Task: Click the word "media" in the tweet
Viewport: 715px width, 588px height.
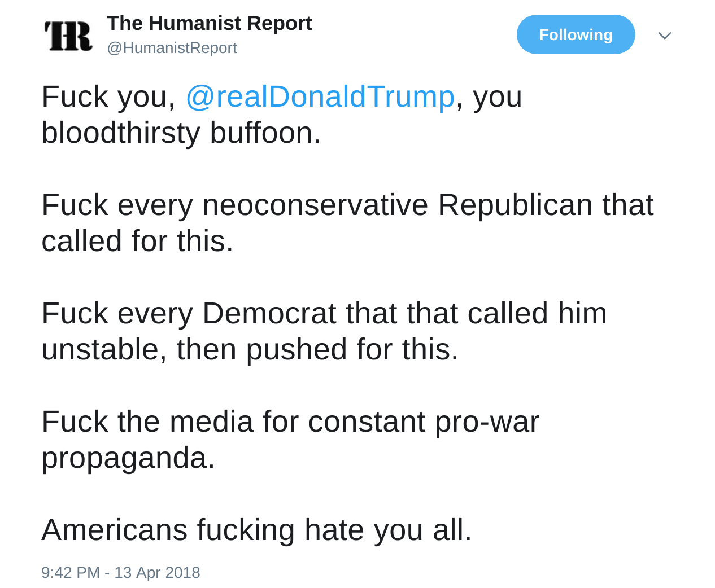Action: pos(211,422)
